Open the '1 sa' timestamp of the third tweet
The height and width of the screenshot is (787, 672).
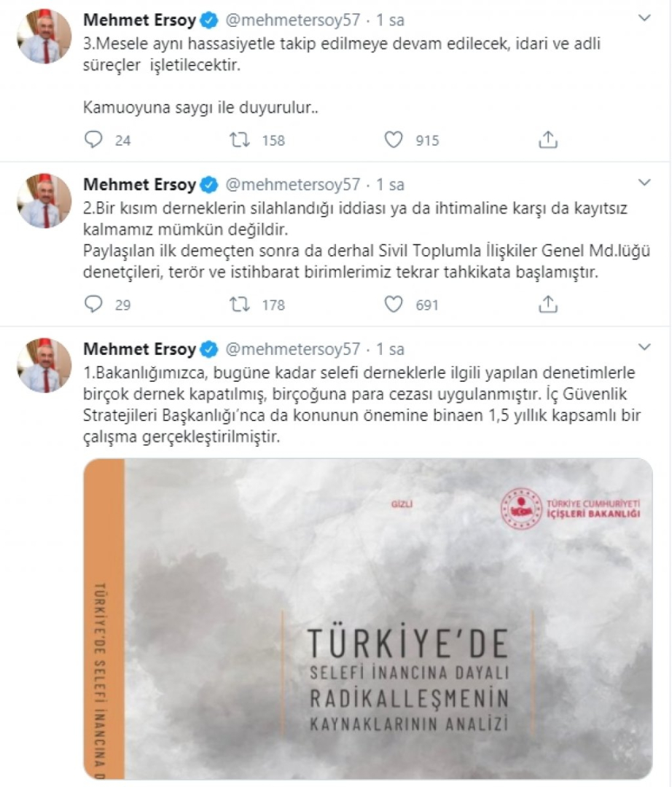[391, 349]
